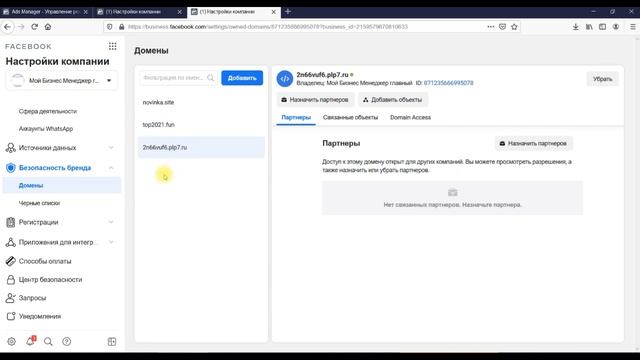Click Назначить партнеров in Партнеры section
This screenshot has width=640, height=360.
(x=533, y=143)
